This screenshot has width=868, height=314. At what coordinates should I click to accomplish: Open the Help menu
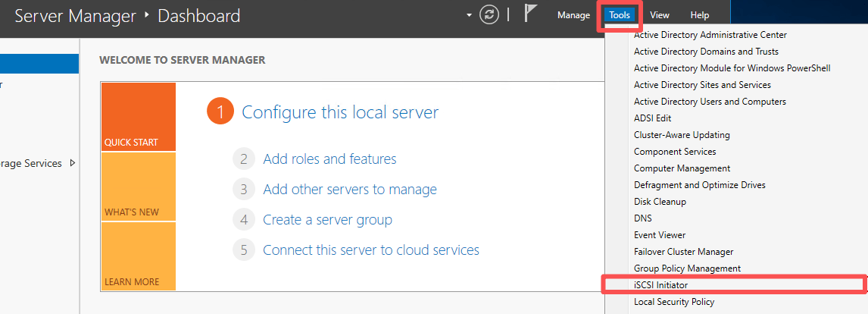coord(700,15)
